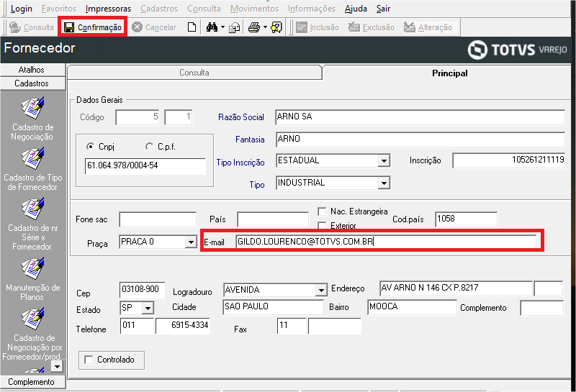This screenshot has height=392, width=576.
Task: Click the Cep input field
Action: [x=142, y=290]
